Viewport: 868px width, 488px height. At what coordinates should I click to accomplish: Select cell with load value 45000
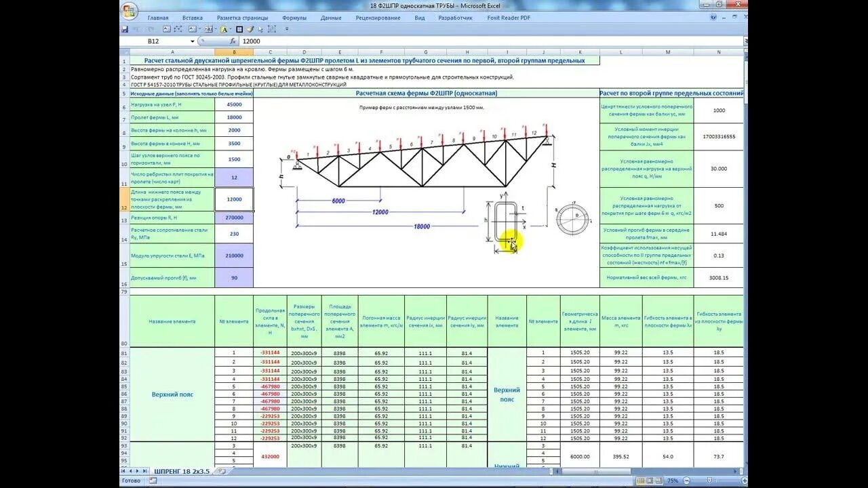click(234, 104)
